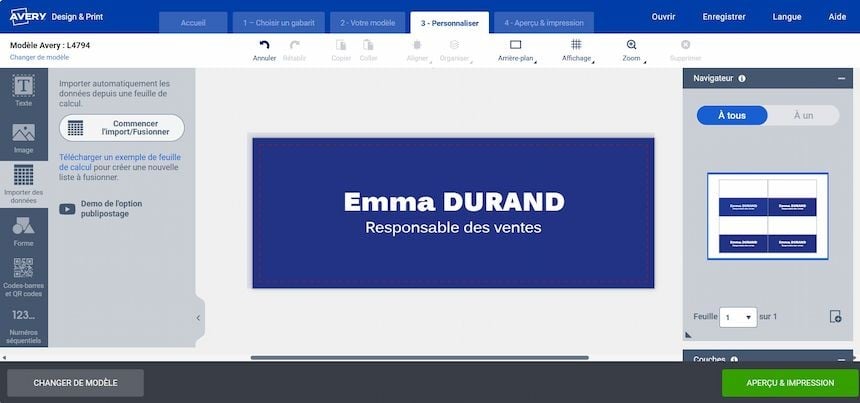Select the 3 - Personnaliser tab
The height and width of the screenshot is (403, 860).
[x=450, y=23]
